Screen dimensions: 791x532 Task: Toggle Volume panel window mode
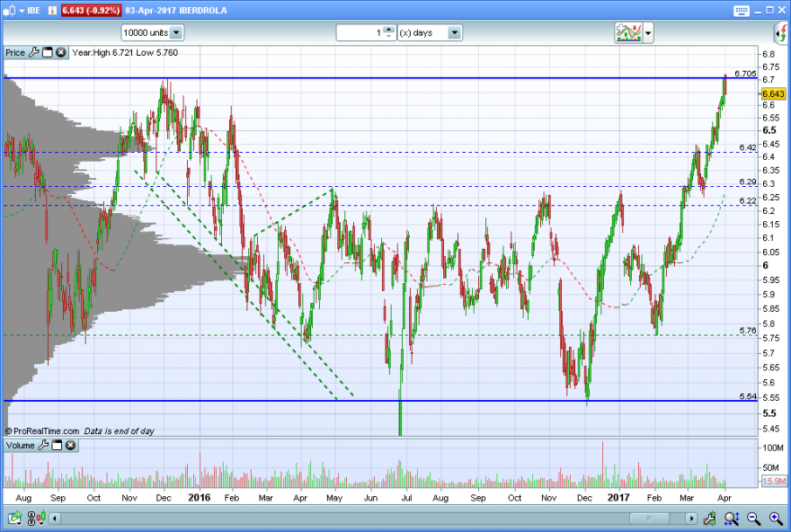(57, 445)
